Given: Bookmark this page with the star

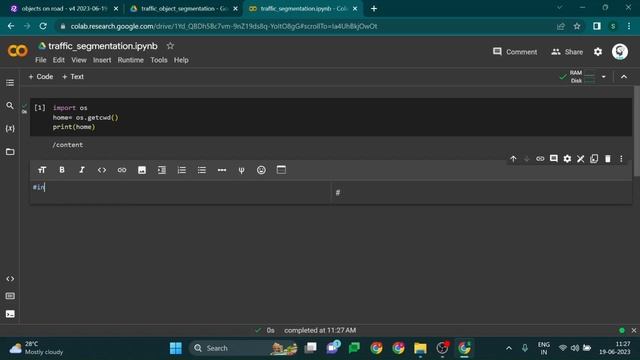Looking at the screenshot, I should coord(577,26).
